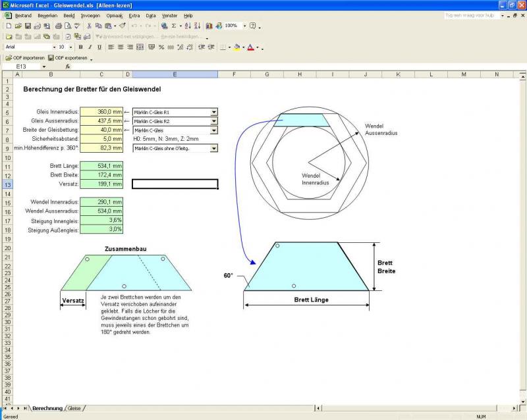527x420 pixels.
Task: Toggle underline formatting
Action: point(99,47)
